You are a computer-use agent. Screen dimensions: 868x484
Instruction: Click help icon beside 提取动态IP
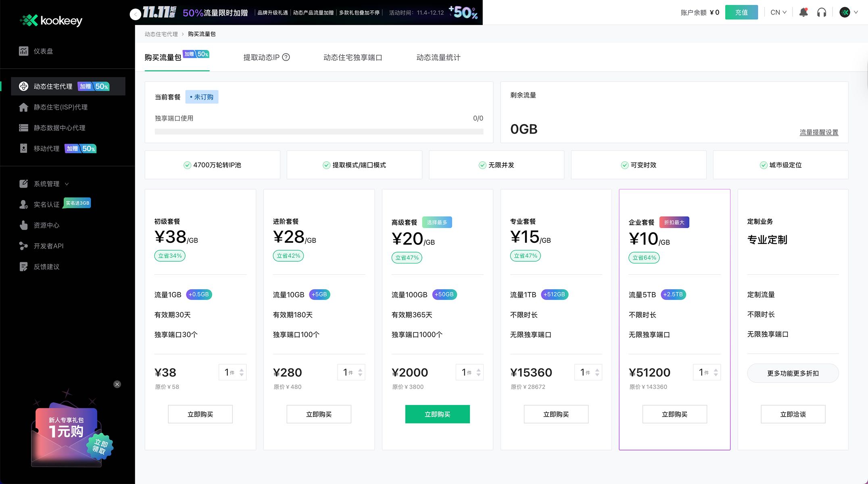(286, 57)
